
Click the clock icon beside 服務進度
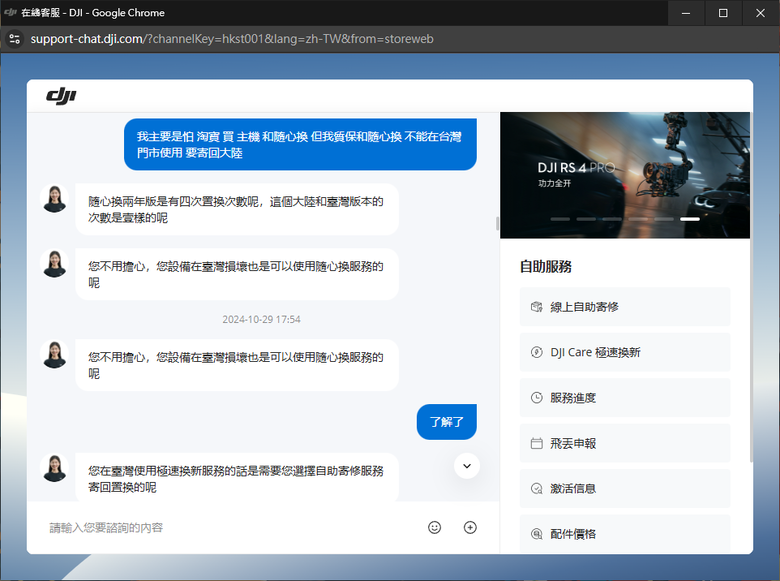tap(536, 397)
